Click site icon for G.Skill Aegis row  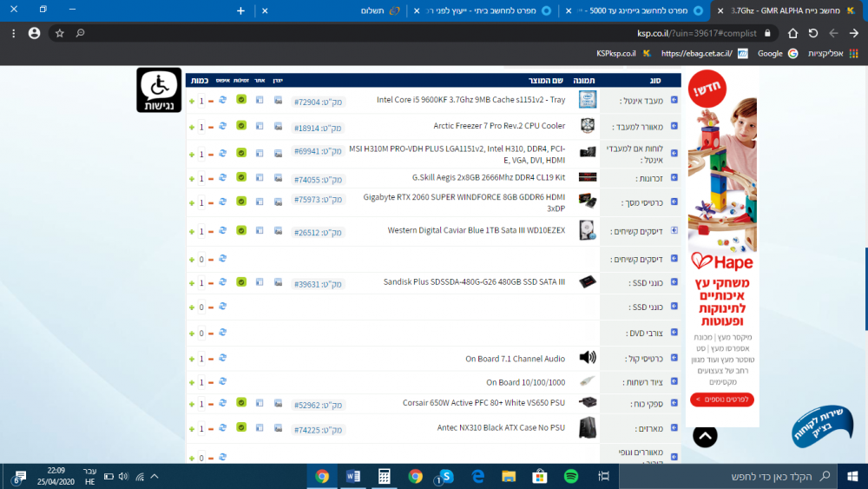click(260, 178)
